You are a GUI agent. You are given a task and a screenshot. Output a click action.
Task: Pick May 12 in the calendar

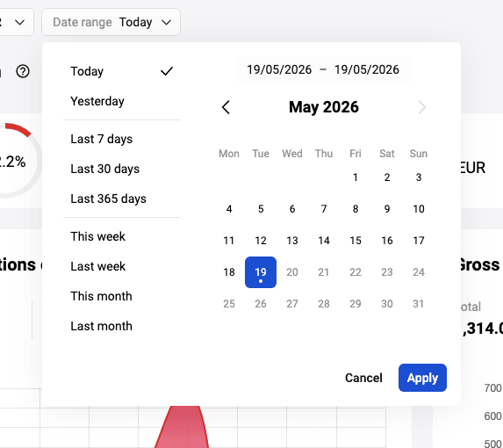(x=261, y=241)
